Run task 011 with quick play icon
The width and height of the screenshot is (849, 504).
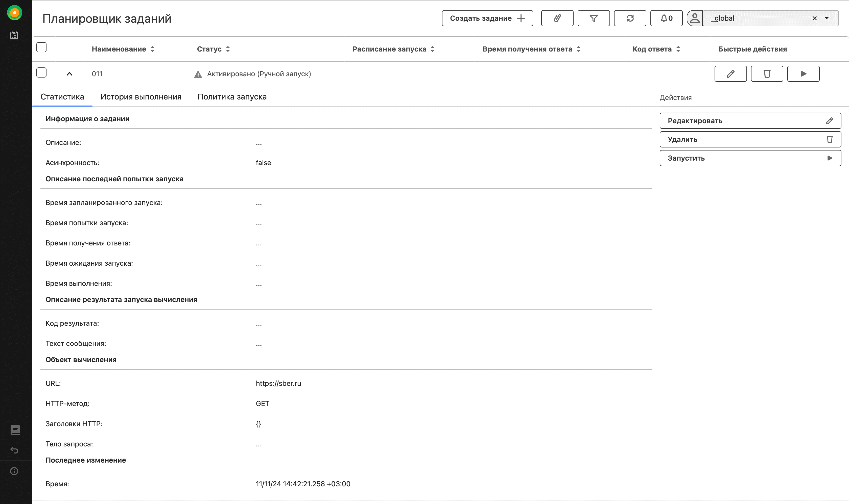(803, 74)
